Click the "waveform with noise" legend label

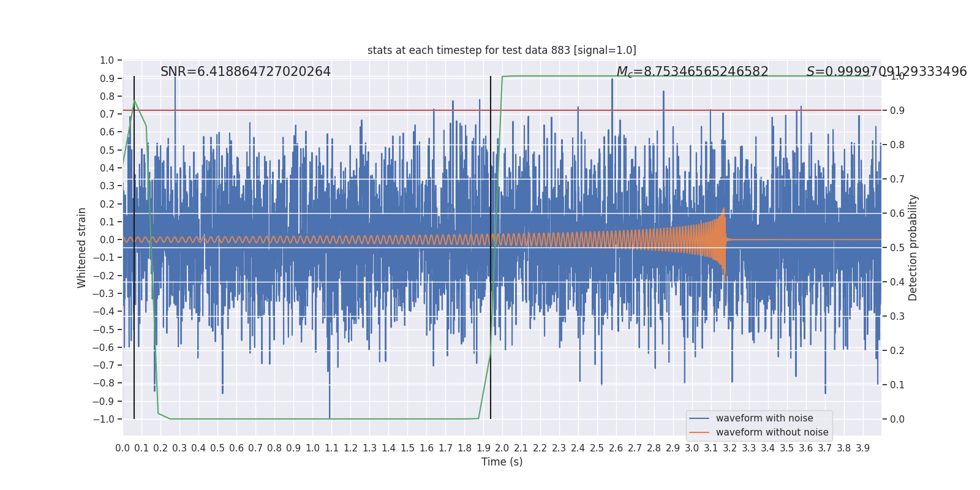(764, 418)
